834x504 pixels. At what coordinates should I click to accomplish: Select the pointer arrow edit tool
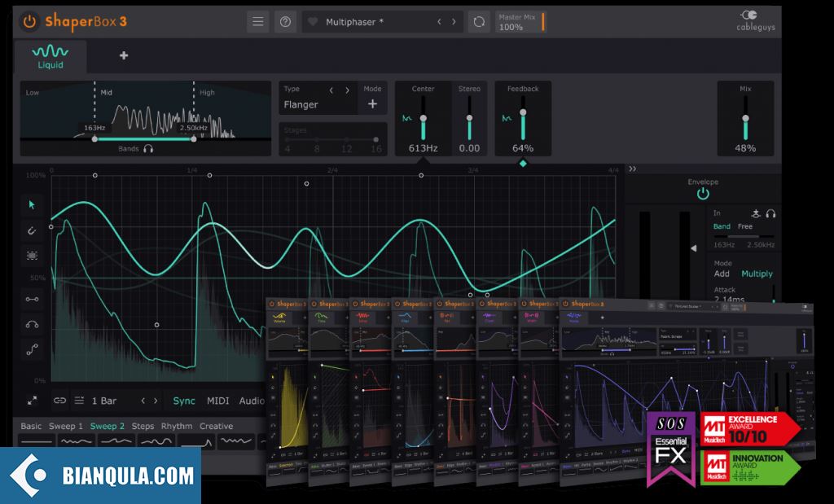(32, 204)
